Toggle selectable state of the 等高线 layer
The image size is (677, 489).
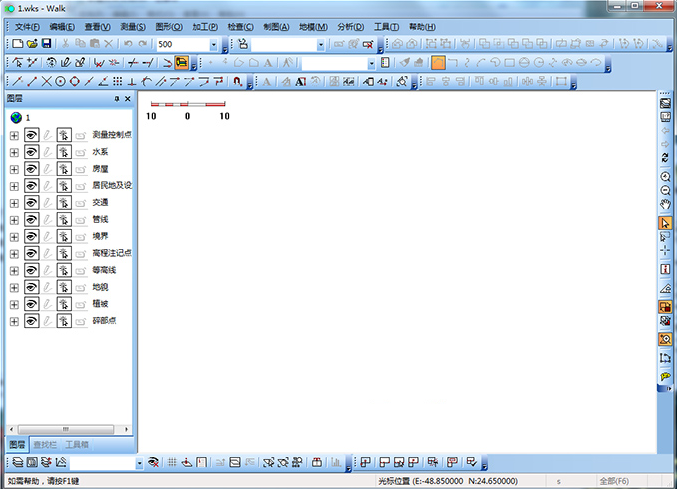click(64, 270)
